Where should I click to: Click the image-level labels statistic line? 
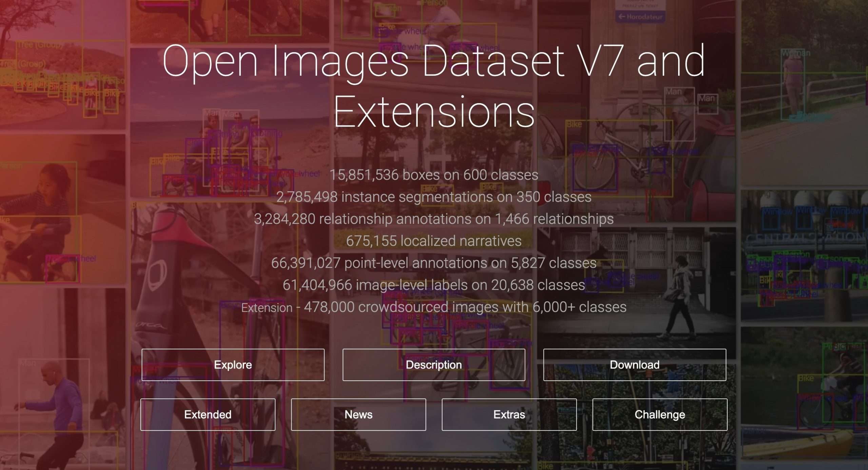point(434,285)
